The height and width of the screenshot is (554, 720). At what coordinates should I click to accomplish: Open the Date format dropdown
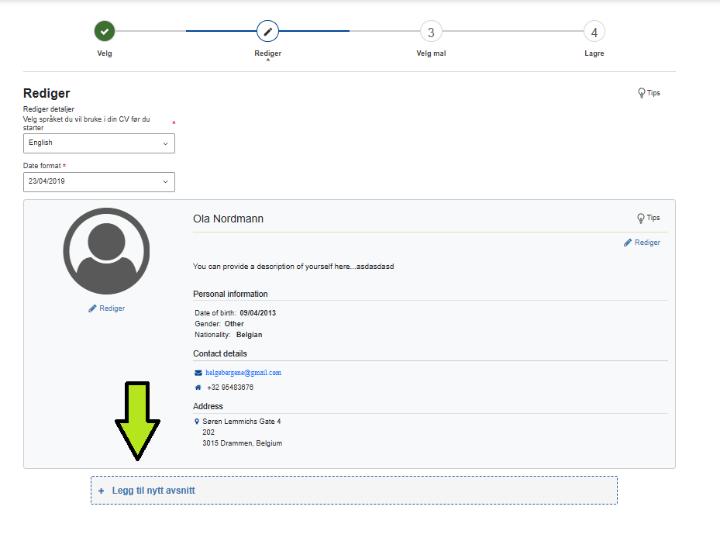pos(99,182)
